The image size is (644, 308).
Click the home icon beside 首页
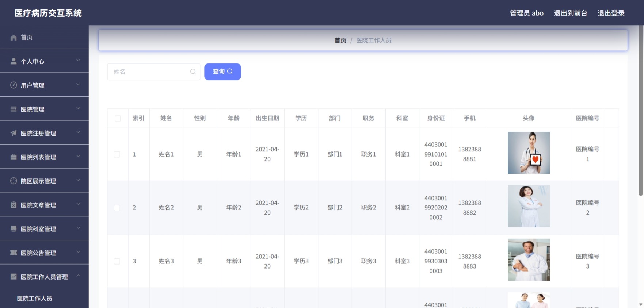click(x=14, y=37)
